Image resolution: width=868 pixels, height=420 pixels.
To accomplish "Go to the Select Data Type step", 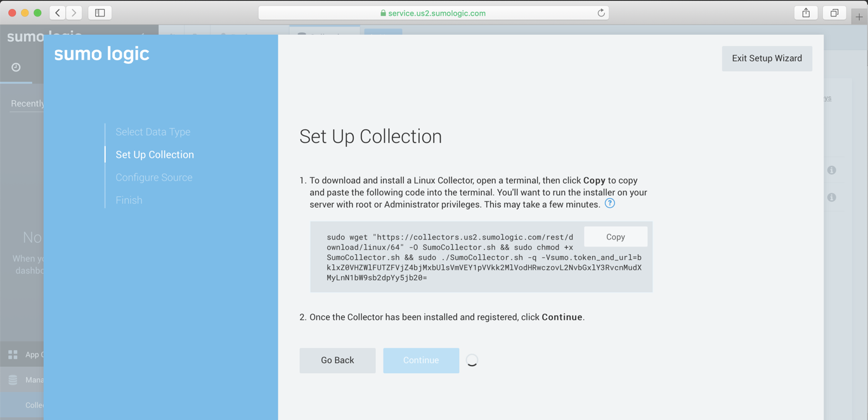I will tap(153, 132).
